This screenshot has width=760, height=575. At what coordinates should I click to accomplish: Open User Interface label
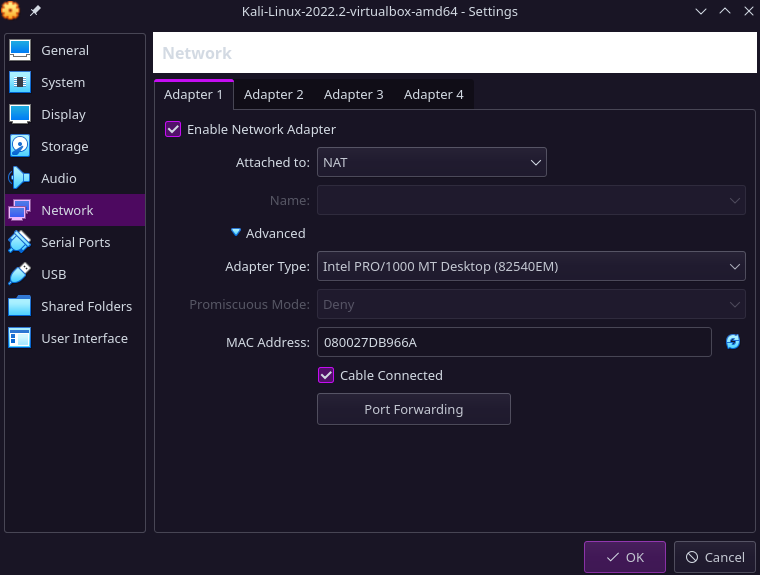coord(84,338)
